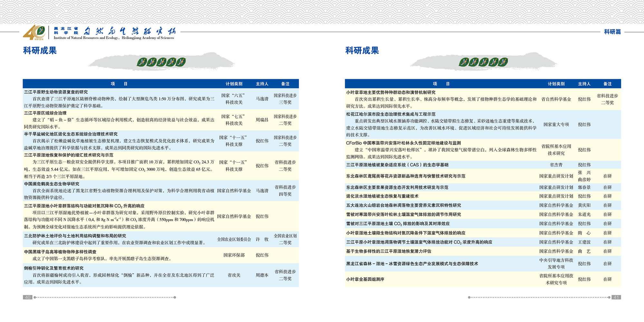Click '计划类别' column header in left table
This screenshot has width=644, height=322.
pos(234,84)
